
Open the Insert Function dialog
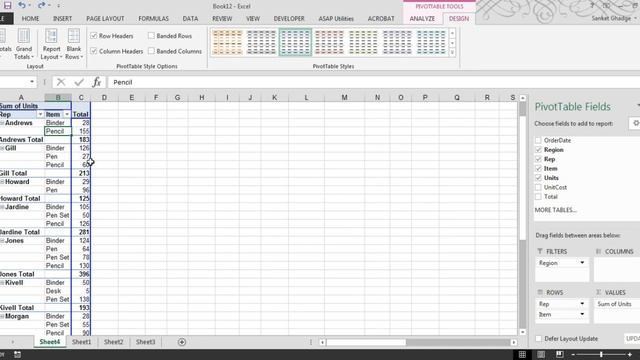(96, 82)
